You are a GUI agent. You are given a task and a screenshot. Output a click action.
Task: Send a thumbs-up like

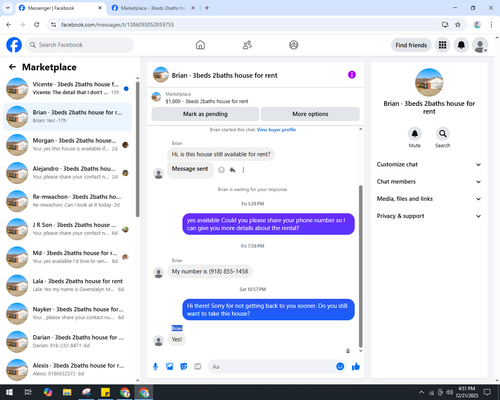click(x=356, y=367)
